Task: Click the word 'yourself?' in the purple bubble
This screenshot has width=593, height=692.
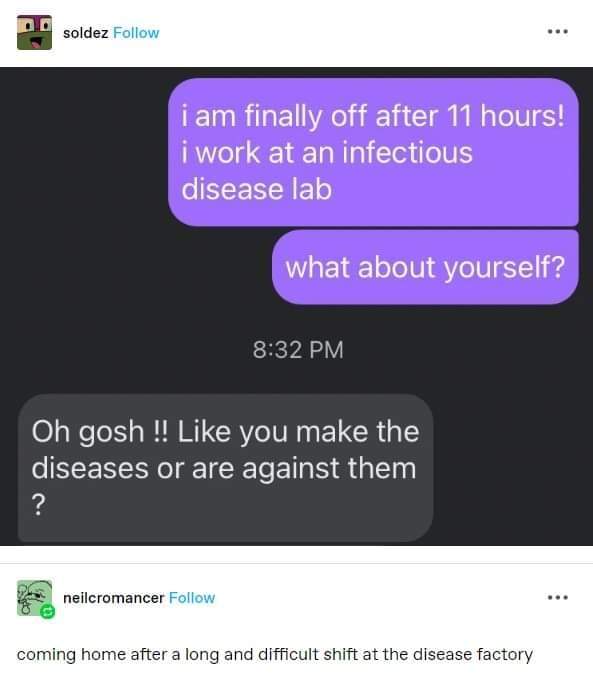Action: click(x=504, y=268)
